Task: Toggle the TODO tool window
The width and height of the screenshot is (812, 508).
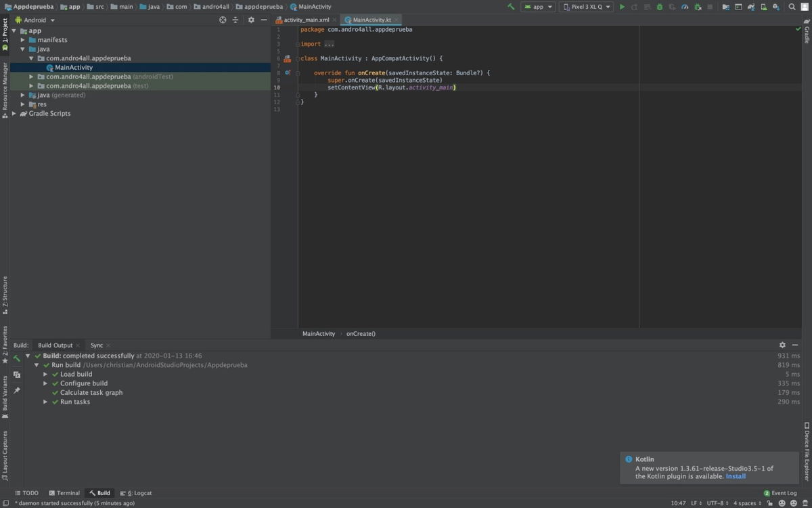Action: click(27, 492)
